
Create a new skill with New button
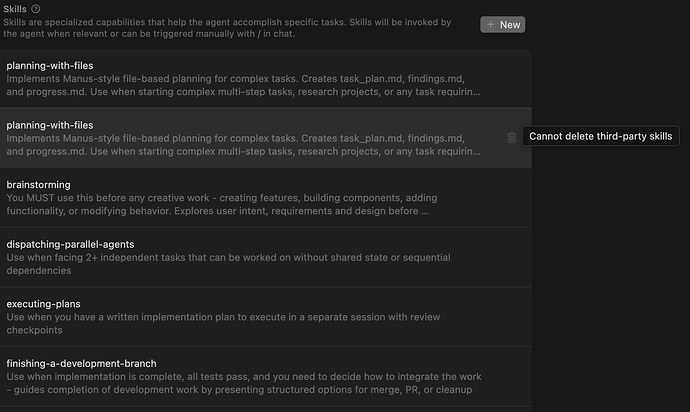tap(503, 25)
